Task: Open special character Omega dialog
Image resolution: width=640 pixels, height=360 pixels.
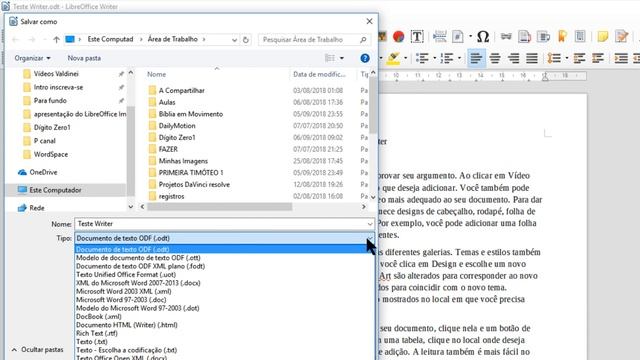Action: [483, 37]
